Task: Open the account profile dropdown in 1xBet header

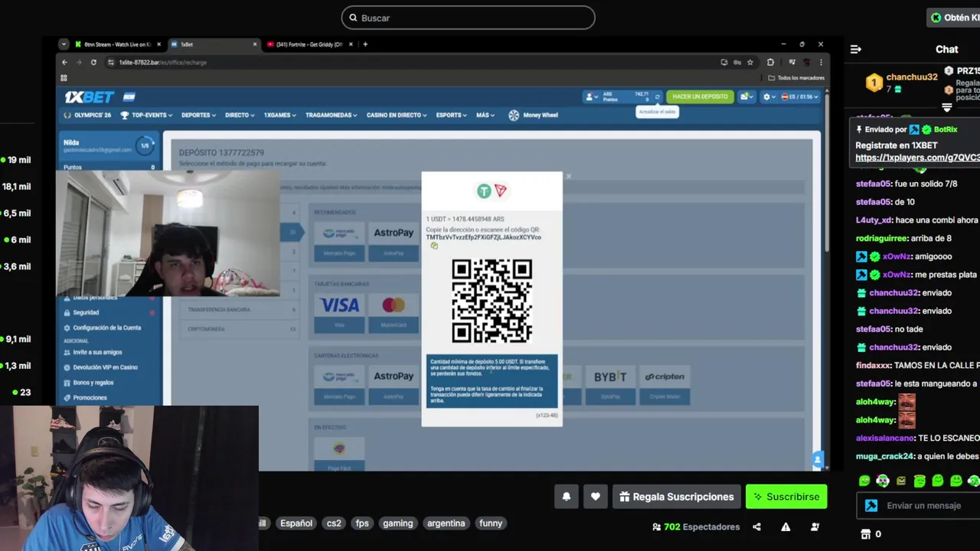Action: pyautogui.click(x=592, y=97)
